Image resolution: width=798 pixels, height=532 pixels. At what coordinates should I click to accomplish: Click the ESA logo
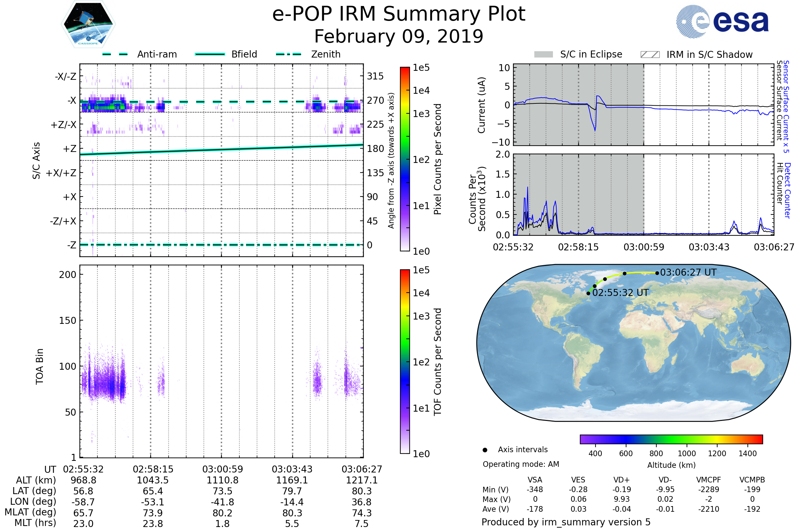(722, 21)
